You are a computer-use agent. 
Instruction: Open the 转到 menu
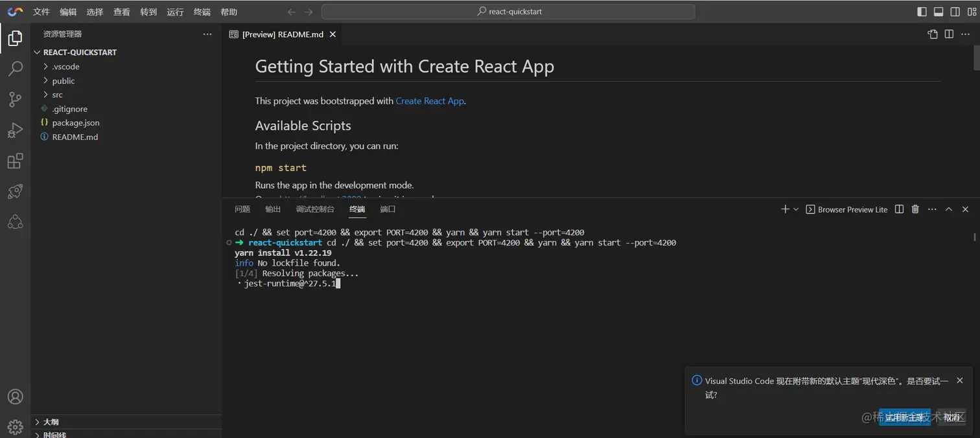click(x=148, y=12)
